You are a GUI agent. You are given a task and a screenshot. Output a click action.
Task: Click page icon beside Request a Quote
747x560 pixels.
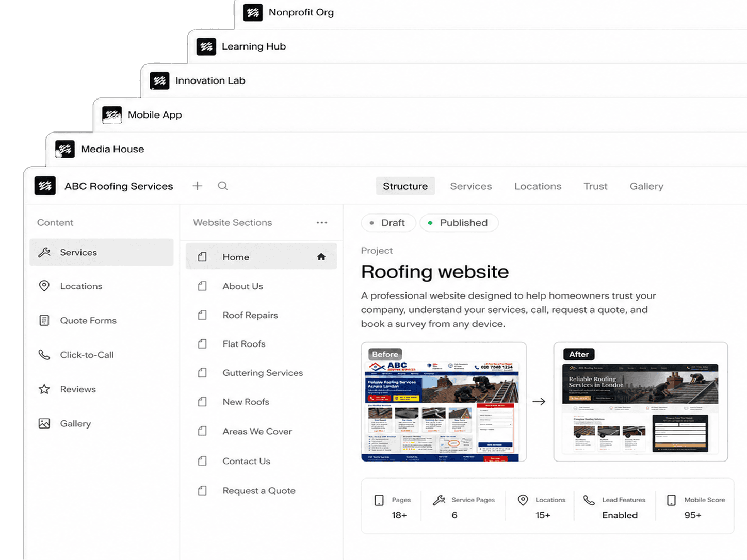click(x=202, y=490)
